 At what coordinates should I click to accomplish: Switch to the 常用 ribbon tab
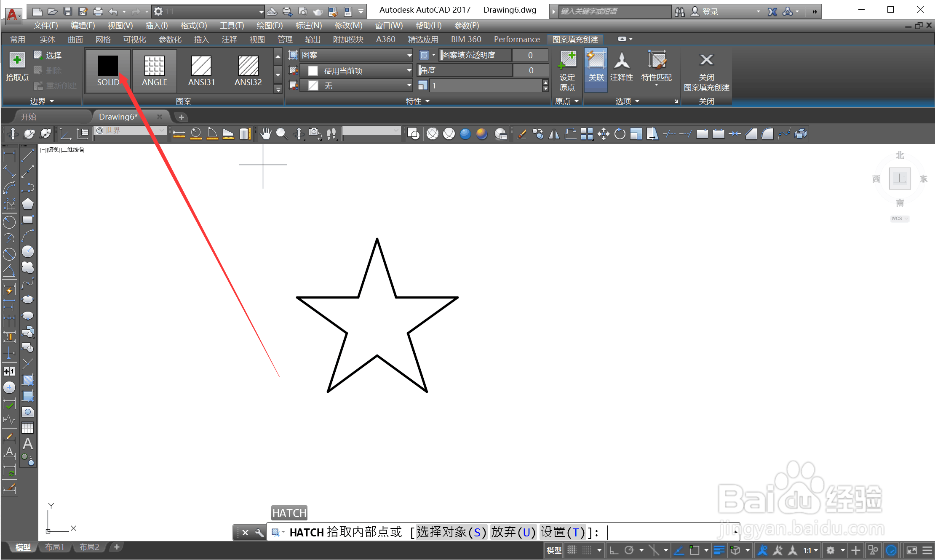[x=18, y=39]
